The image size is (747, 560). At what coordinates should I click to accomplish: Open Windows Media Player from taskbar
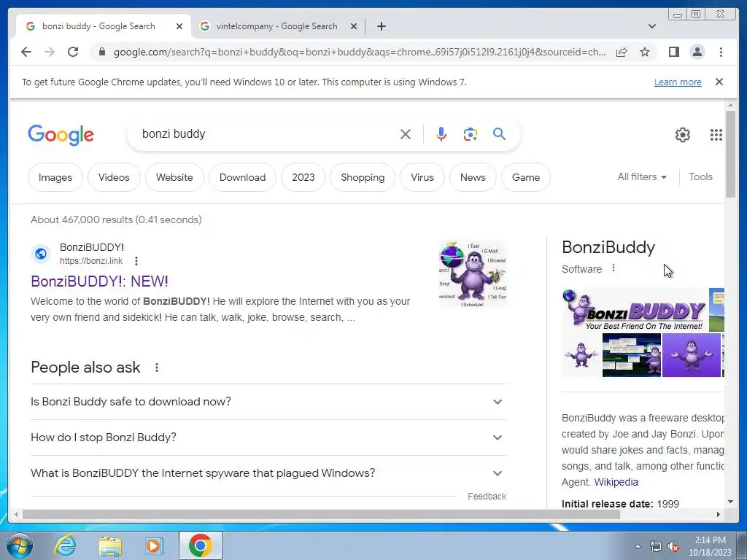[x=154, y=545]
